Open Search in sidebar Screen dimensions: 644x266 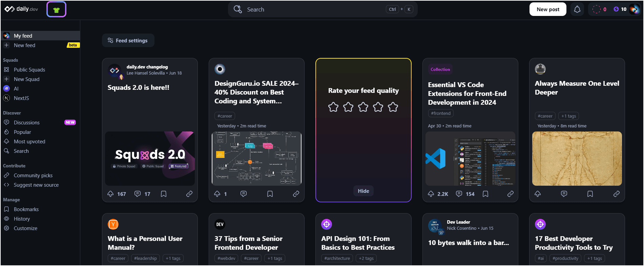tap(40, 151)
